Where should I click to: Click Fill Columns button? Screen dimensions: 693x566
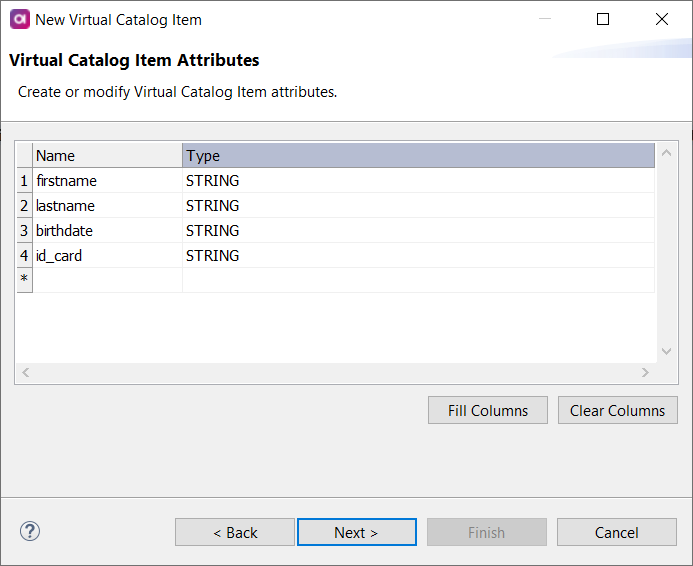tap(487, 410)
